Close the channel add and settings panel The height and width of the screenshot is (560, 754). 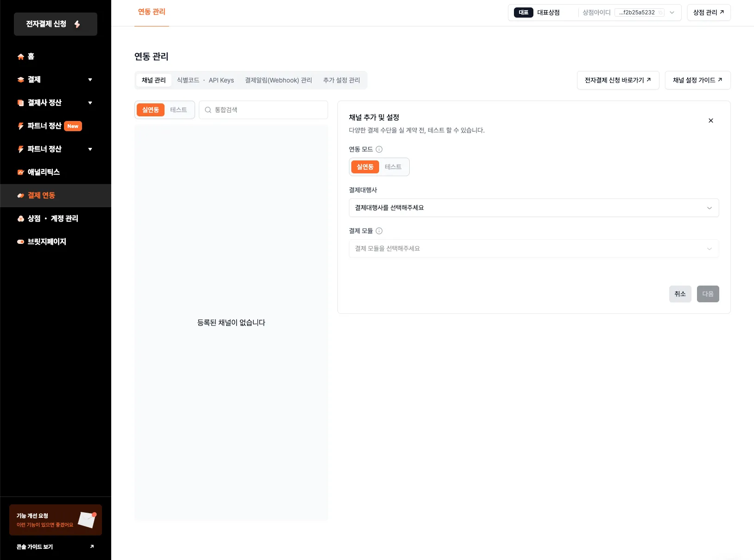tap(710, 121)
